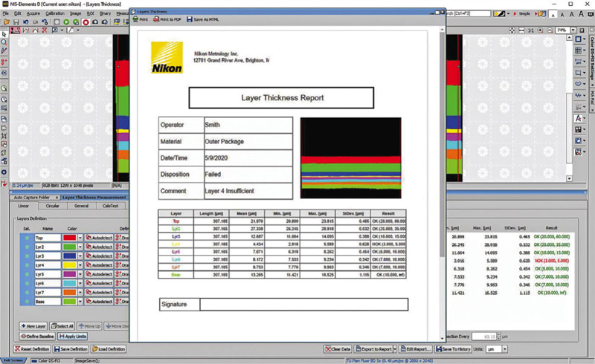Select the magnifier tool in left sidebar

(4, 42)
